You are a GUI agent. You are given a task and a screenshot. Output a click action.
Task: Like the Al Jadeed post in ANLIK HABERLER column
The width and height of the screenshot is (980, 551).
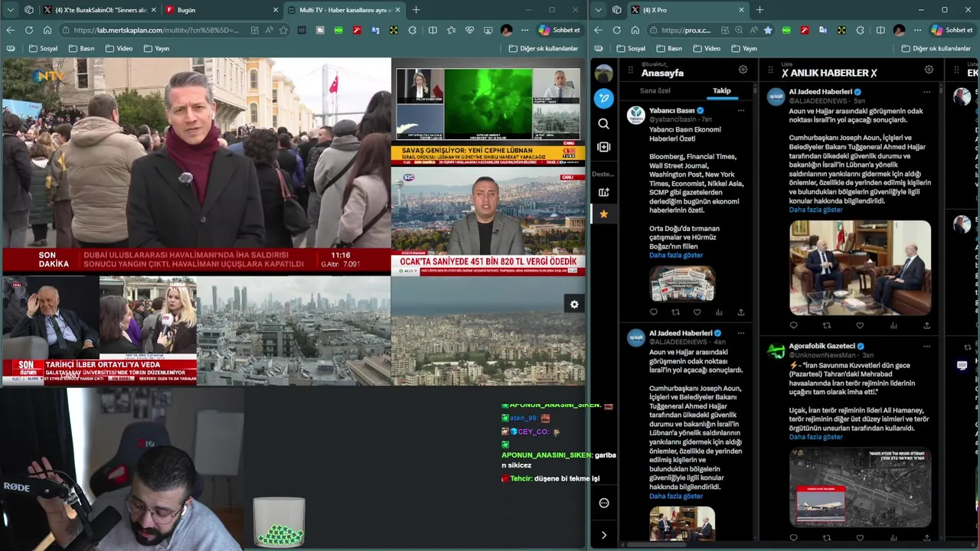pyautogui.click(x=860, y=325)
